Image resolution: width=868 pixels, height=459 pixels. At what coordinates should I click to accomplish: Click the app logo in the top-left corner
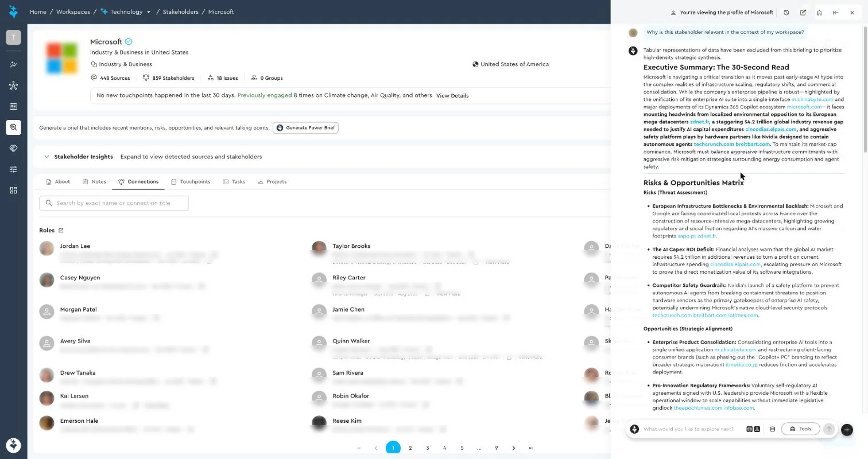pyautogui.click(x=13, y=11)
